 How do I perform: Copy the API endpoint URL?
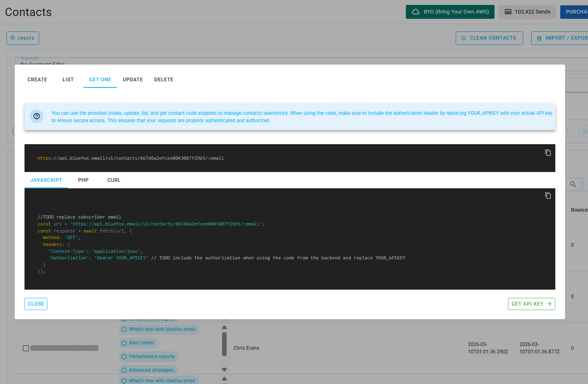pyautogui.click(x=548, y=152)
